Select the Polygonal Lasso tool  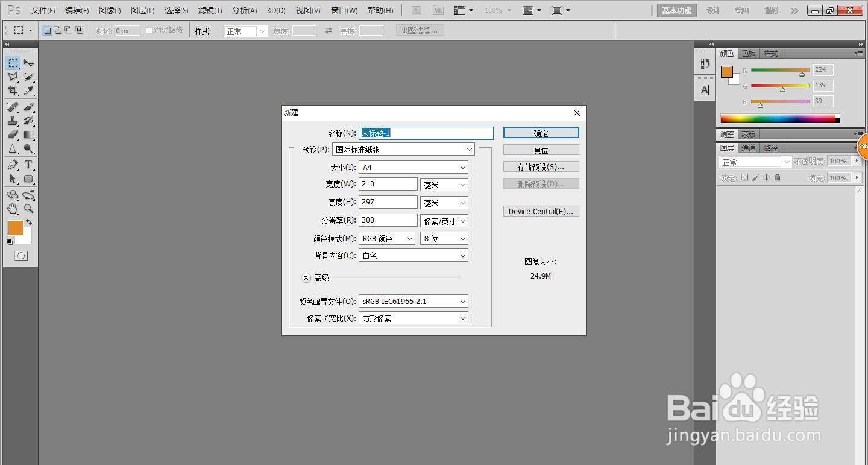coord(13,77)
